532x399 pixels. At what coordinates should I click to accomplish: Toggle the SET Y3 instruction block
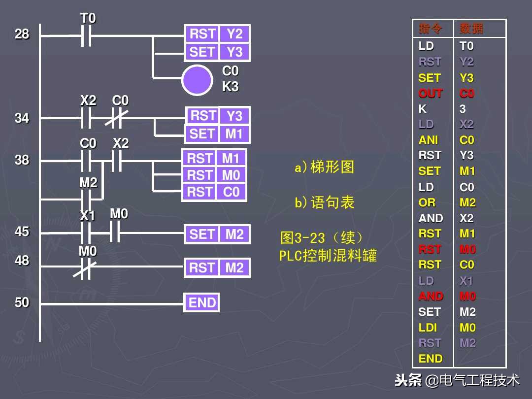(x=217, y=51)
